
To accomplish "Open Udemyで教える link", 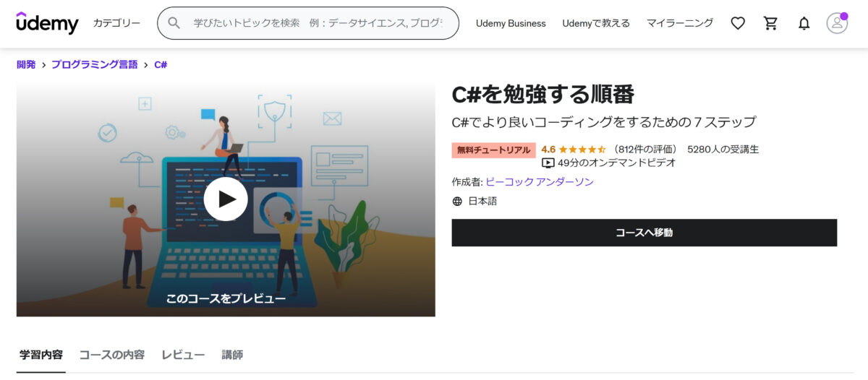I will click(x=596, y=23).
